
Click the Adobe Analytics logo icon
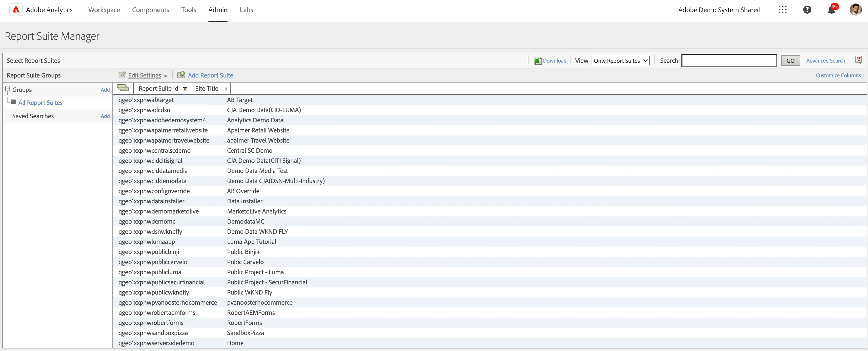[x=16, y=10]
